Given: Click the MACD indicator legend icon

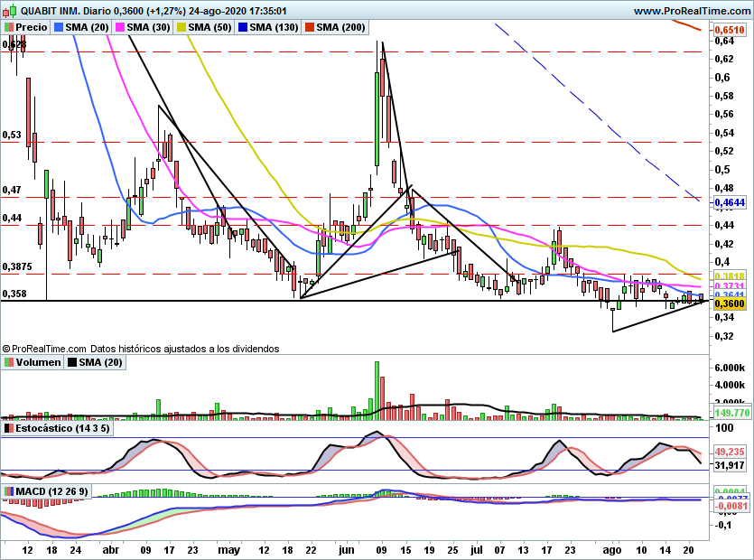Looking at the screenshot, I should point(9,491).
